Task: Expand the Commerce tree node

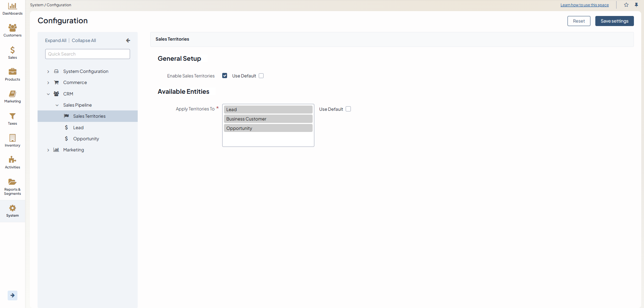Action: pyautogui.click(x=48, y=83)
